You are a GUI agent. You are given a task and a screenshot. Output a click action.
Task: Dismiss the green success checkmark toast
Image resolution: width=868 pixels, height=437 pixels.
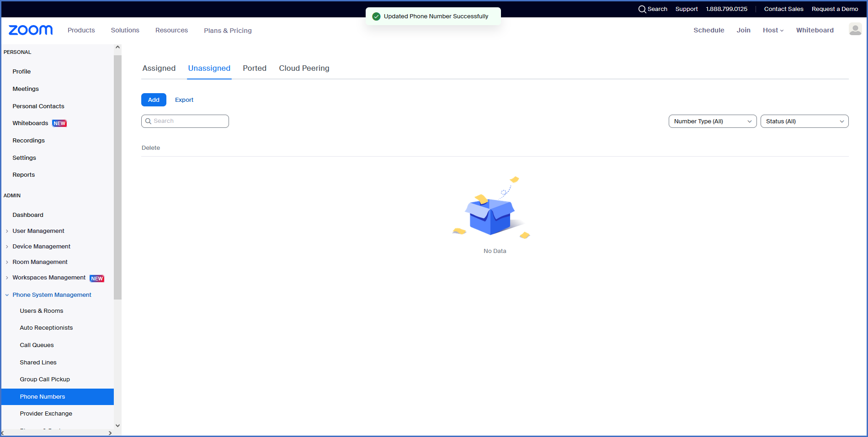coord(376,16)
